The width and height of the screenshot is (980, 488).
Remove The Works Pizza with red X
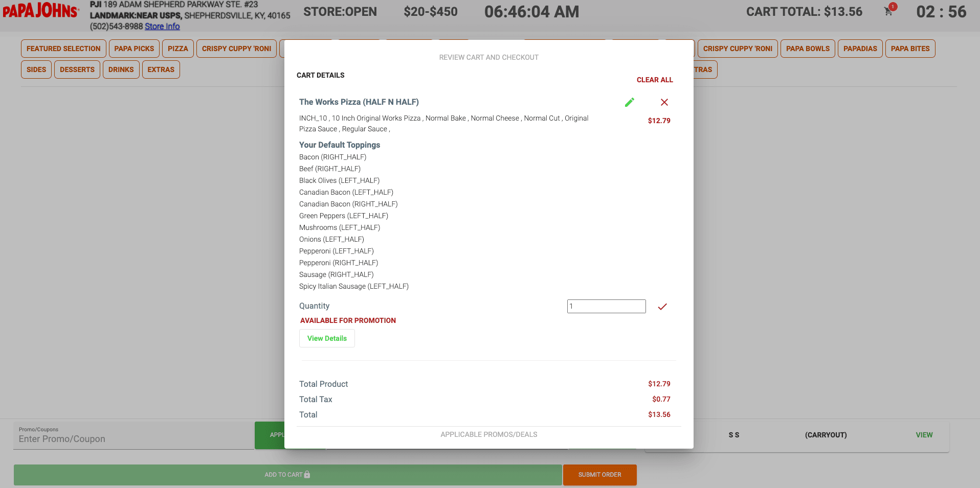pyautogui.click(x=664, y=102)
